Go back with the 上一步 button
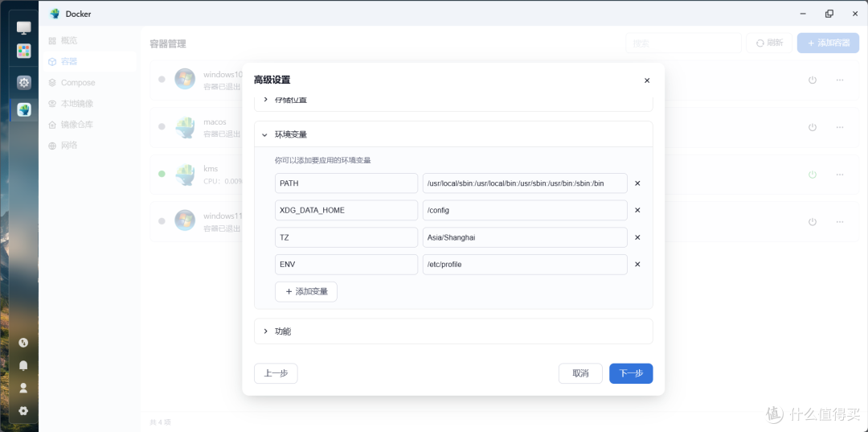Viewport: 868px width, 432px height. click(x=276, y=373)
